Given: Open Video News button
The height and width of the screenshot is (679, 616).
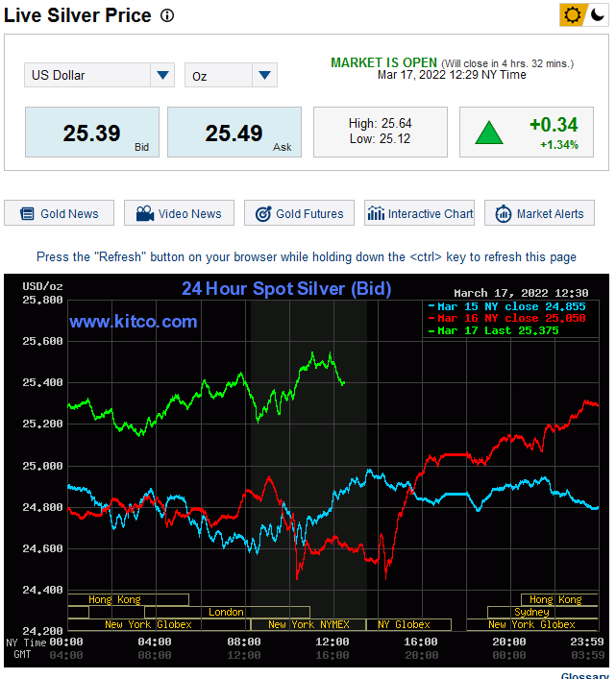Looking at the screenshot, I should [x=179, y=213].
